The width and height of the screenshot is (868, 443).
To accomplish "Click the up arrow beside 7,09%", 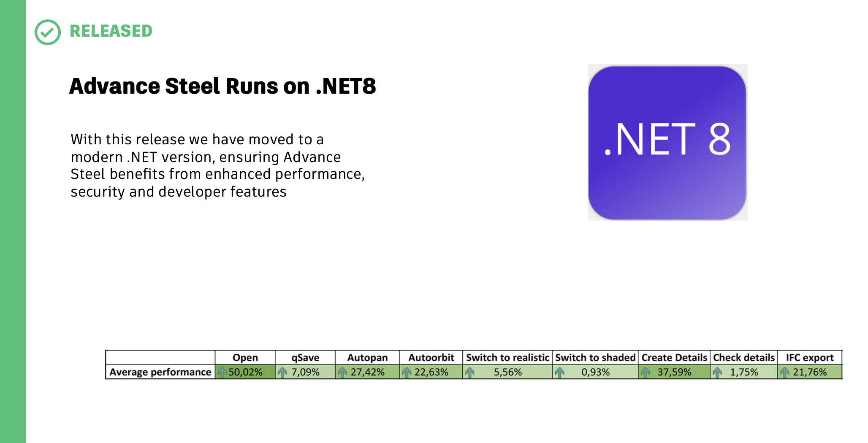I will 282,372.
